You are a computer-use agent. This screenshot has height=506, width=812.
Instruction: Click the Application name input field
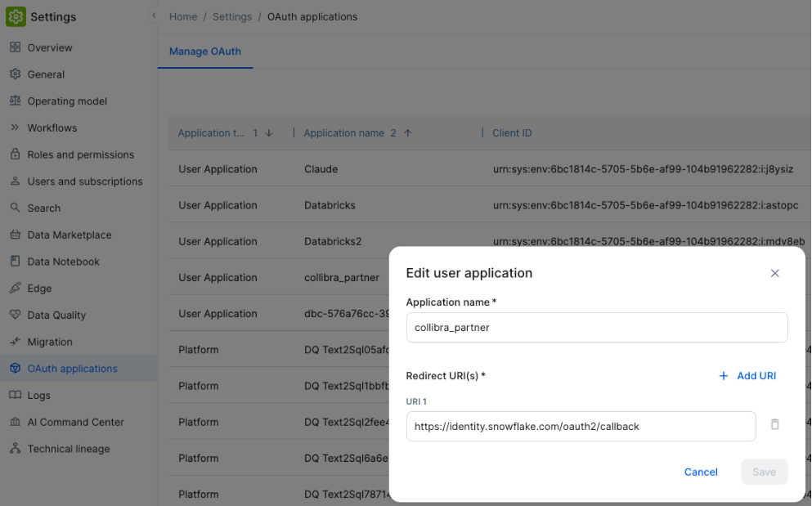point(597,327)
